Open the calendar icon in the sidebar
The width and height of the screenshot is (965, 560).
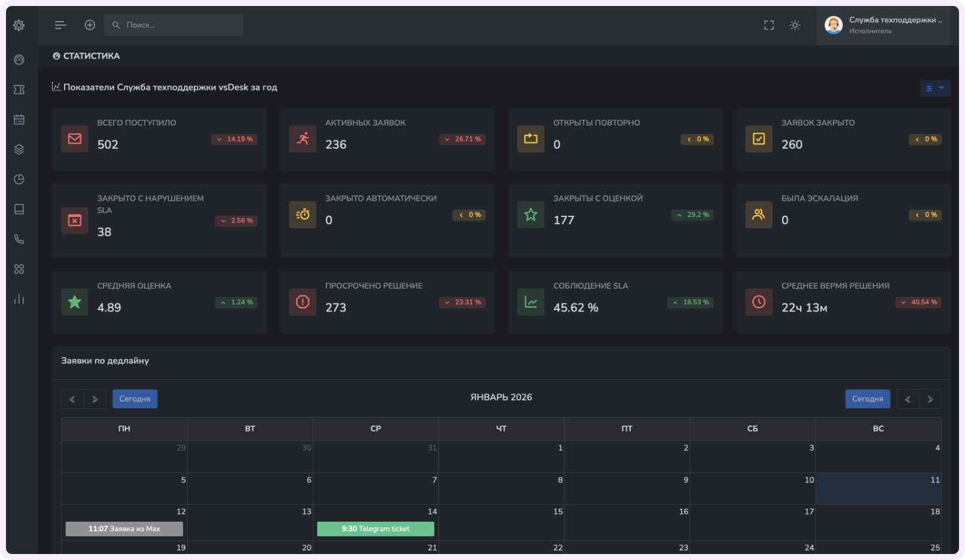[x=19, y=119]
